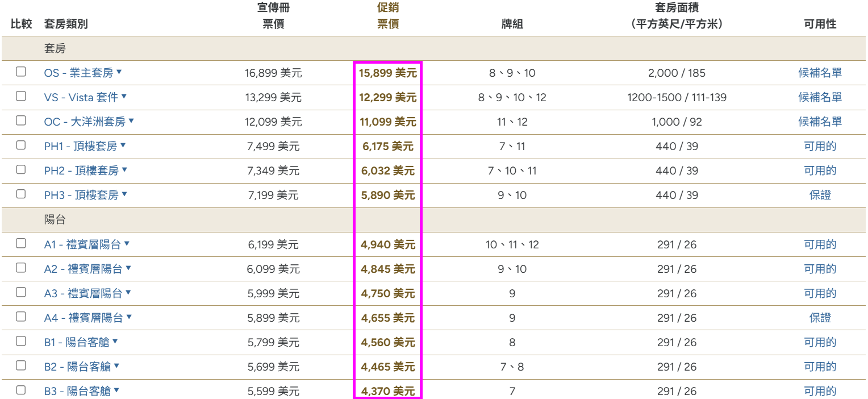Expand details arrow next to OS - 業主套房
The image size is (868, 399).
point(119,72)
